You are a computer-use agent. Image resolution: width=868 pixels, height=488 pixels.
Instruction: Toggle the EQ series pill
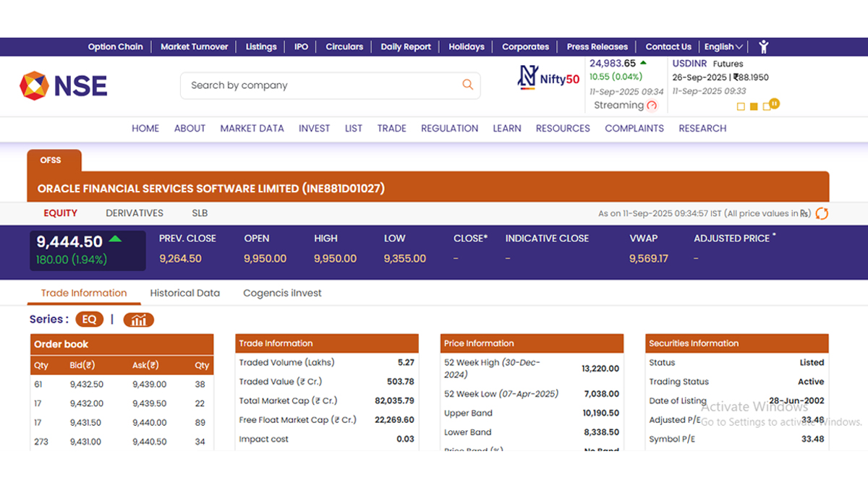pos(89,320)
